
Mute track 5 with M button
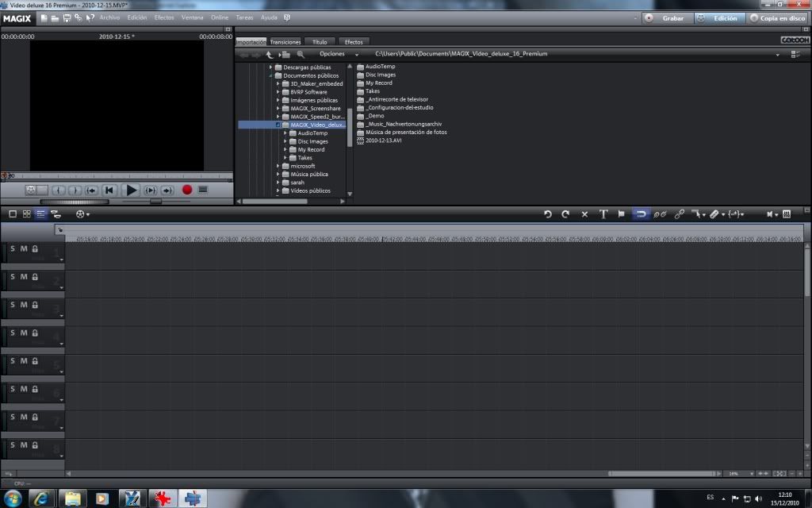(24, 361)
